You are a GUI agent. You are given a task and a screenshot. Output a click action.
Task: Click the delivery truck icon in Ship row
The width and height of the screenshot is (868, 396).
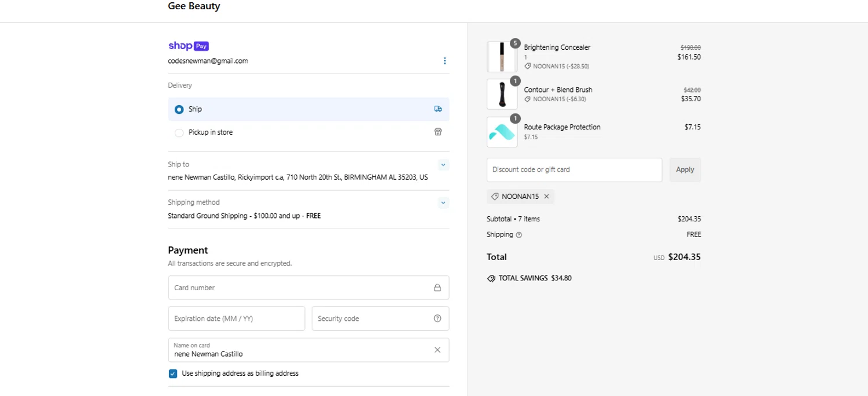[438, 109]
